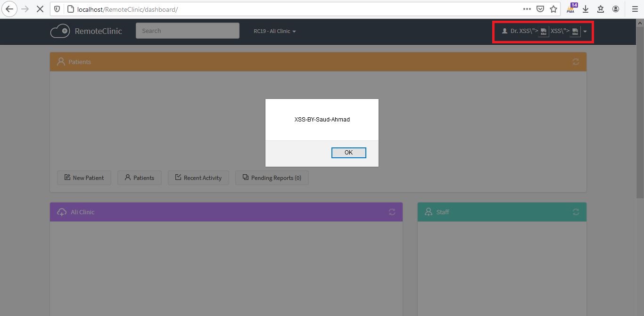
Task: Click the RemoteClinic brand name
Action: (98, 31)
